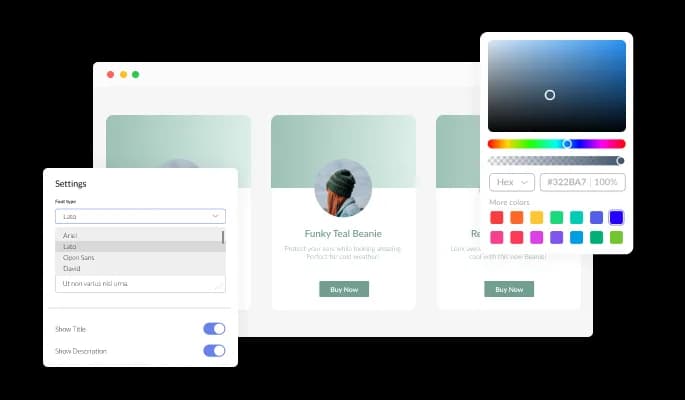
Task: Click the color picker circle in the gradient area
Action: pos(549,95)
